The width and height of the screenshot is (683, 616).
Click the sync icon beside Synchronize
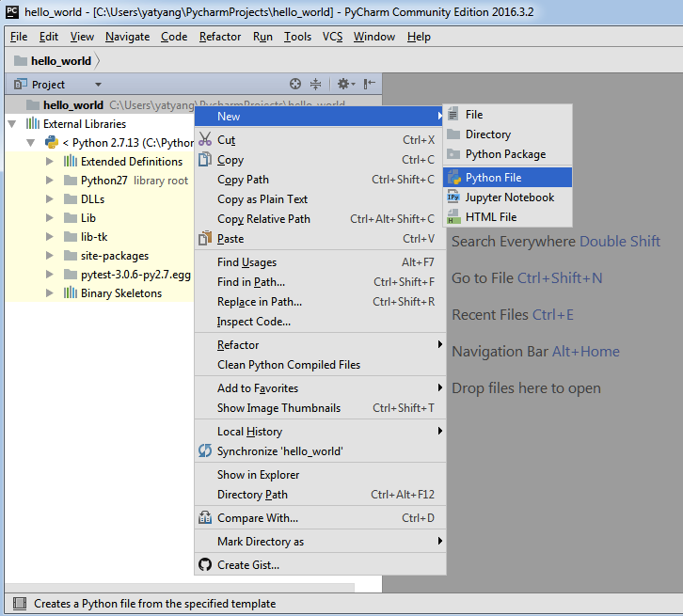pos(205,450)
